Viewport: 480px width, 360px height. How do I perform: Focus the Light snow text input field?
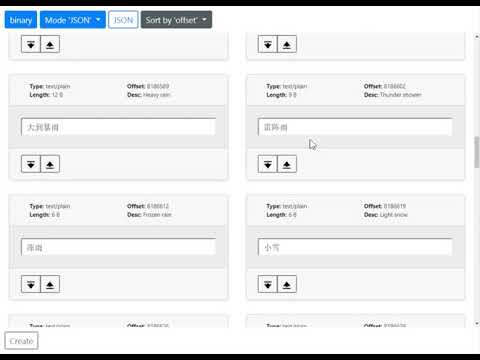coord(355,247)
